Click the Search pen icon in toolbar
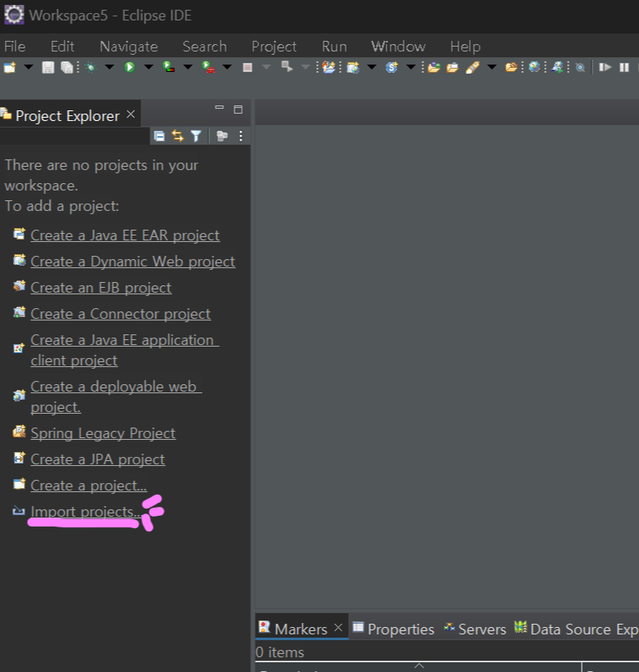 [472, 67]
